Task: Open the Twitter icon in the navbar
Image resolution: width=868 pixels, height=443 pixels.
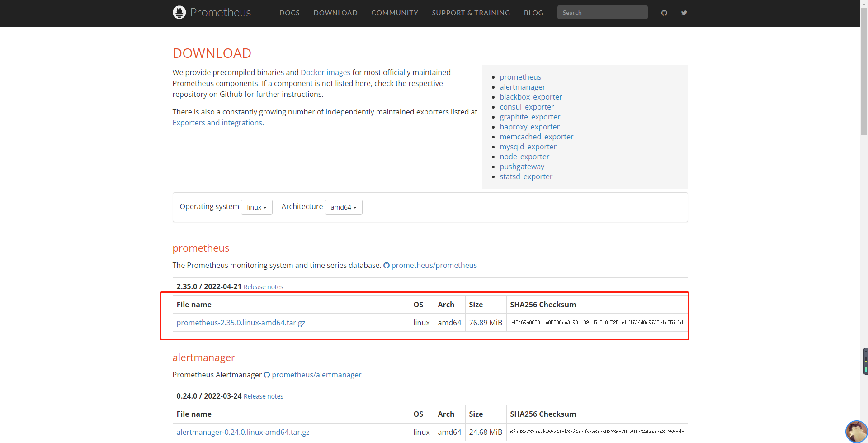Action: click(x=684, y=13)
